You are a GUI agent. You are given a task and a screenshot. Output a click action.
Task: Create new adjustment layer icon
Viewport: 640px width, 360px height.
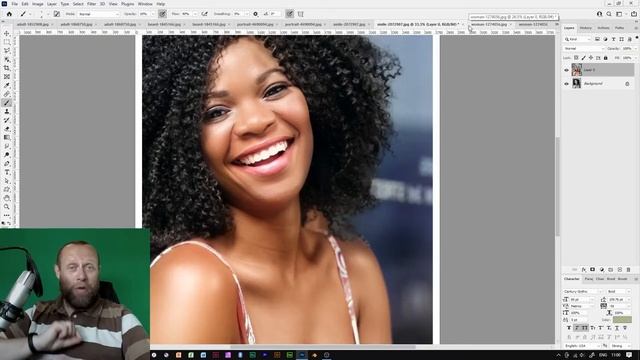(602, 270)
